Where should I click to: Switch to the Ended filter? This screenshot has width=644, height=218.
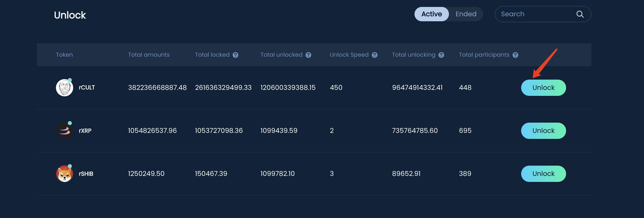pos(465,14)
